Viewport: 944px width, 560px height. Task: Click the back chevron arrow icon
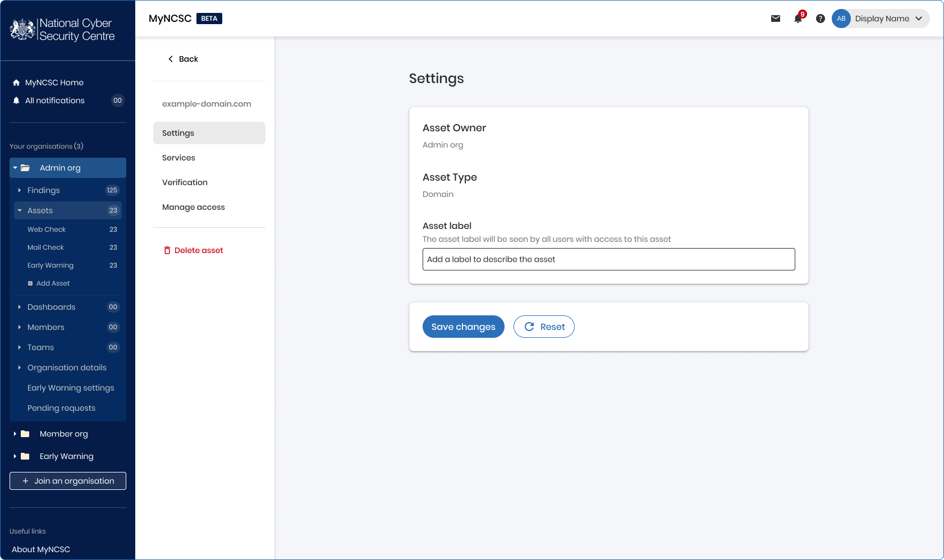pyautogui.click(x=171, y=59)
